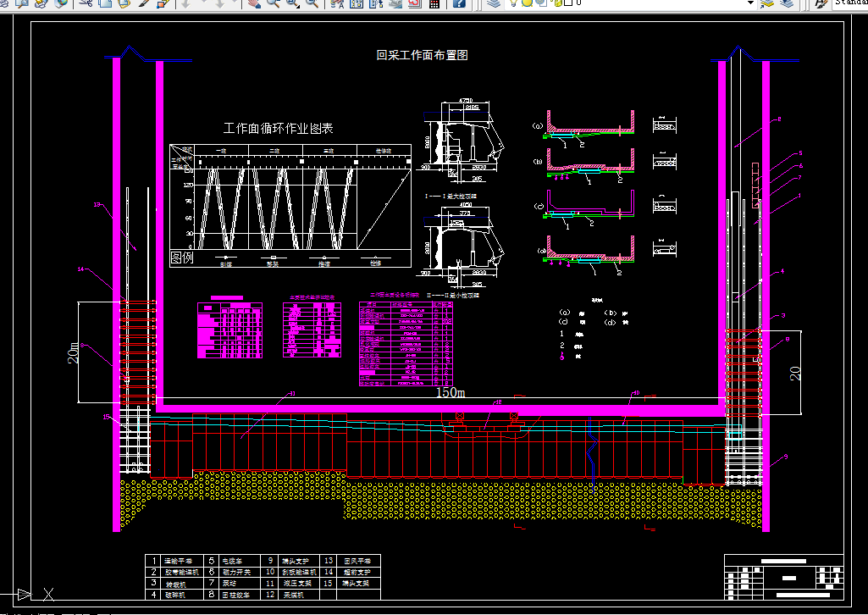The width and height of the screenshot is (868, 615).
Task: Click the UCS X axis icon
Action: 49,595
